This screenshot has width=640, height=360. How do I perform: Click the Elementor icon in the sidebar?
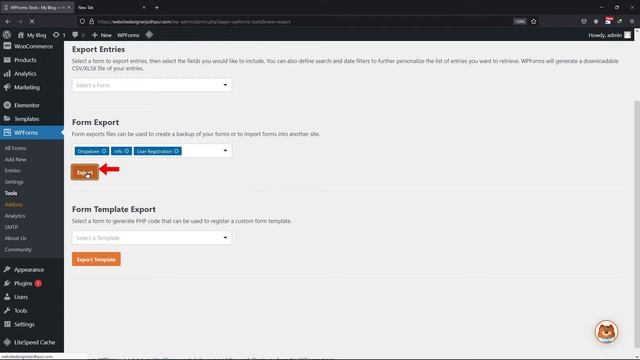click(x=7, y=105)
